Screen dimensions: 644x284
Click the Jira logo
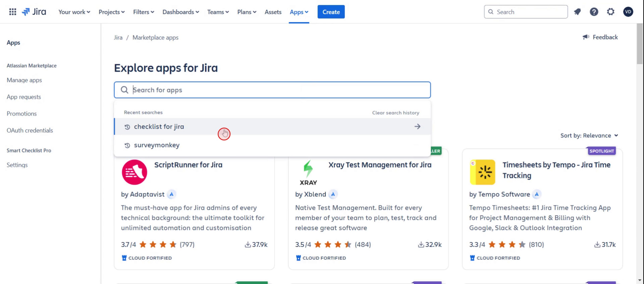click(34, 12)
